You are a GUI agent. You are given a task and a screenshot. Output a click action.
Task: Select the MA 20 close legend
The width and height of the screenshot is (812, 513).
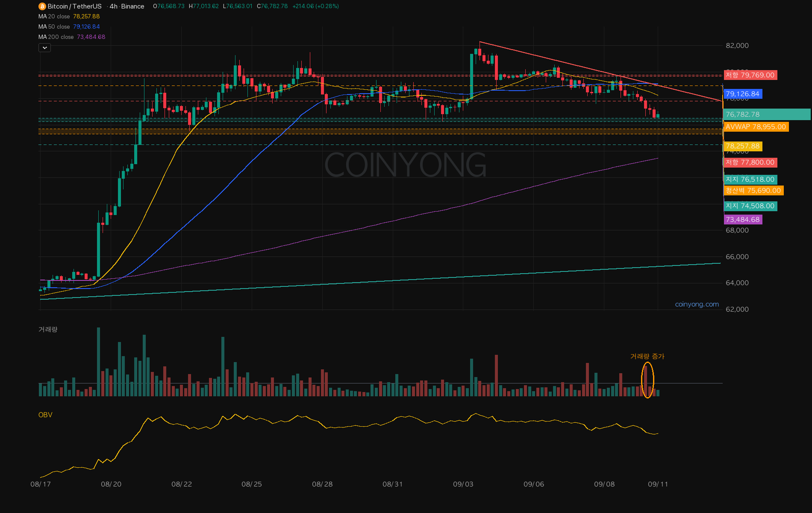click(x=69, y=17)
